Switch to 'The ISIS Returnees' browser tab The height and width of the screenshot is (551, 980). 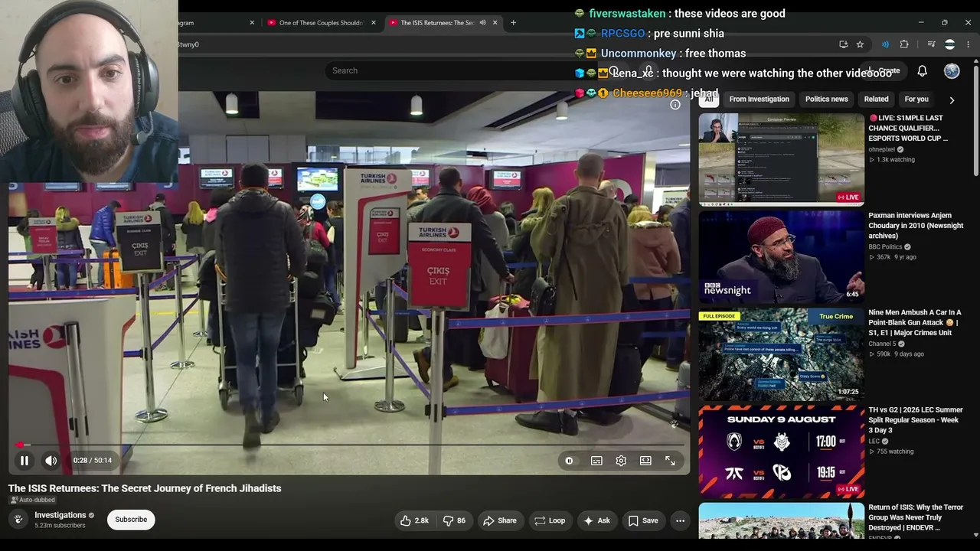(x=438, y=23)
